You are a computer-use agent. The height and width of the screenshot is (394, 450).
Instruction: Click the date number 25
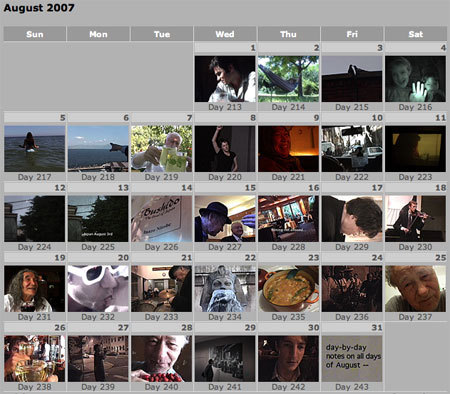pyautogui.click(x=441, y=258)
